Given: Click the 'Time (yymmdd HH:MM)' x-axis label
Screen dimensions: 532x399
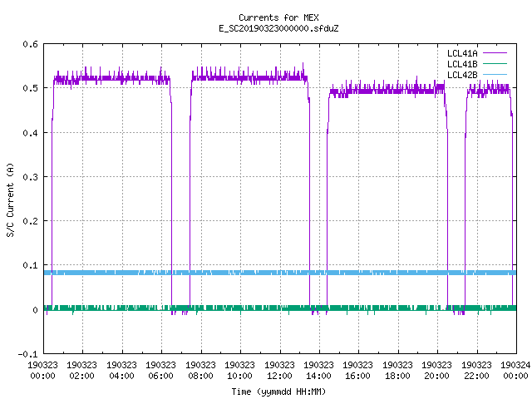Looking at the screenshot, I should coord(278,392).
